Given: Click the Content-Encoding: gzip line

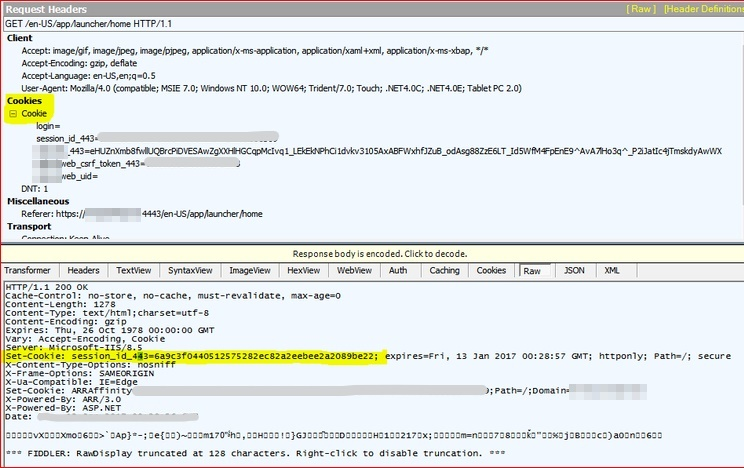Looking at the screenshot, I should pyautogui.click(x=65, y=322).
